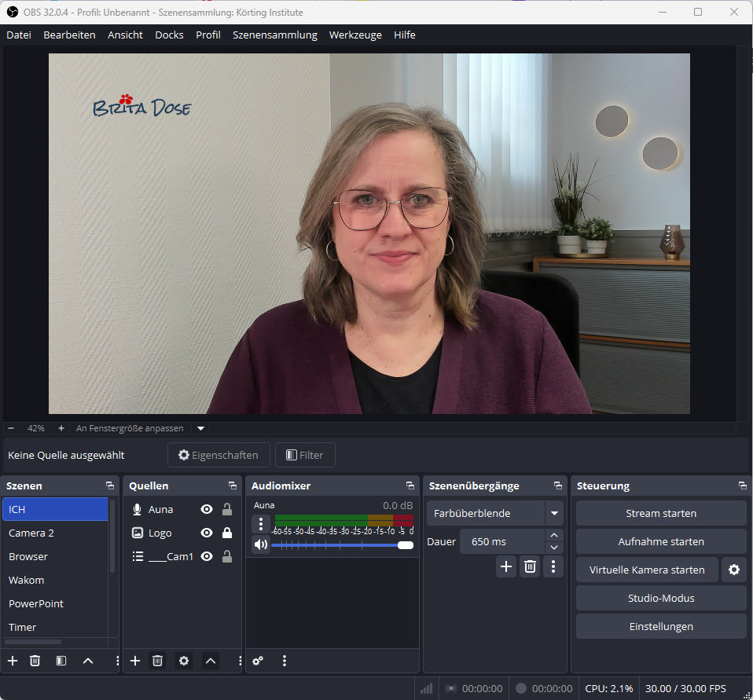
Task: Open the preview zoom scaling dropdown arrow
Action: (x=200, y=428)
